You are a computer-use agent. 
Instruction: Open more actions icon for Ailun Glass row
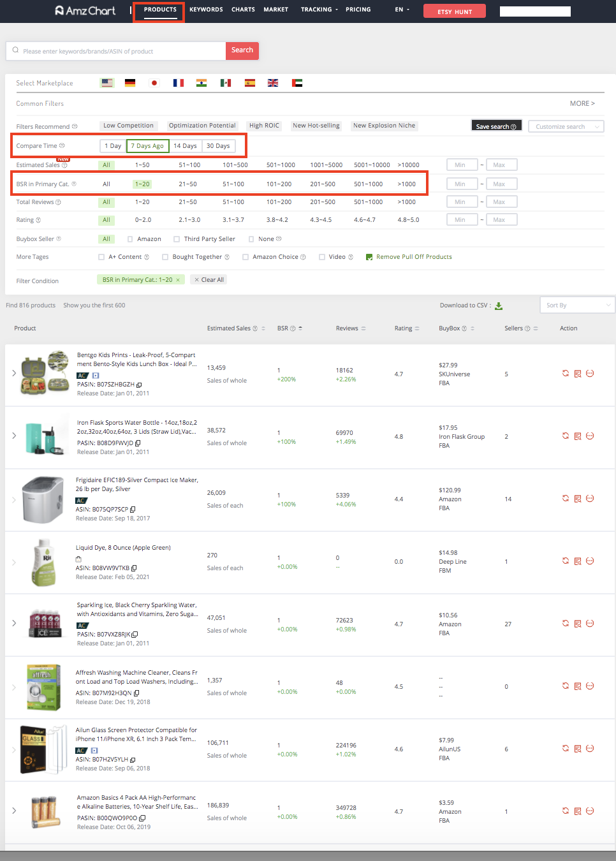[x=590, y=748]
